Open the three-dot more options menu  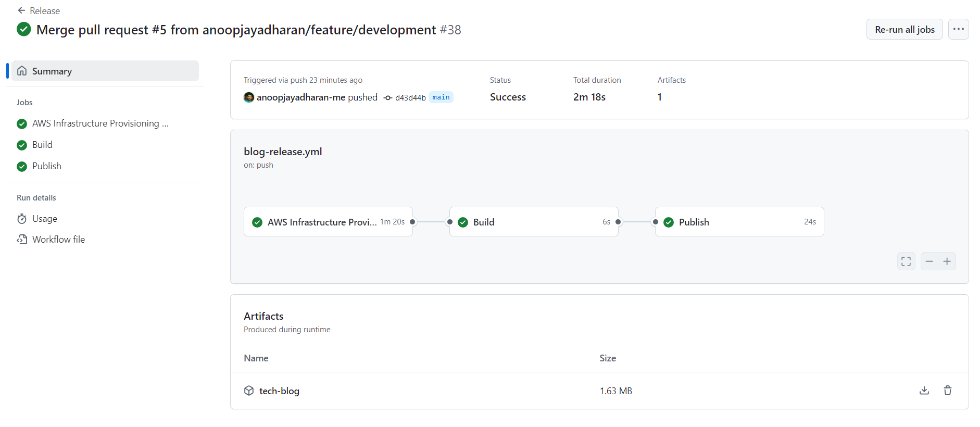959,29
